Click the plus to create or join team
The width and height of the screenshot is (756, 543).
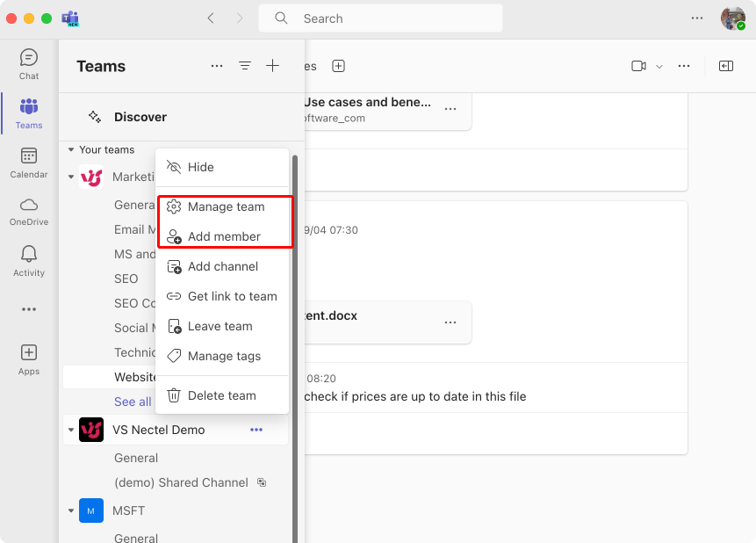pyautogui.click(x=273, y=66)
